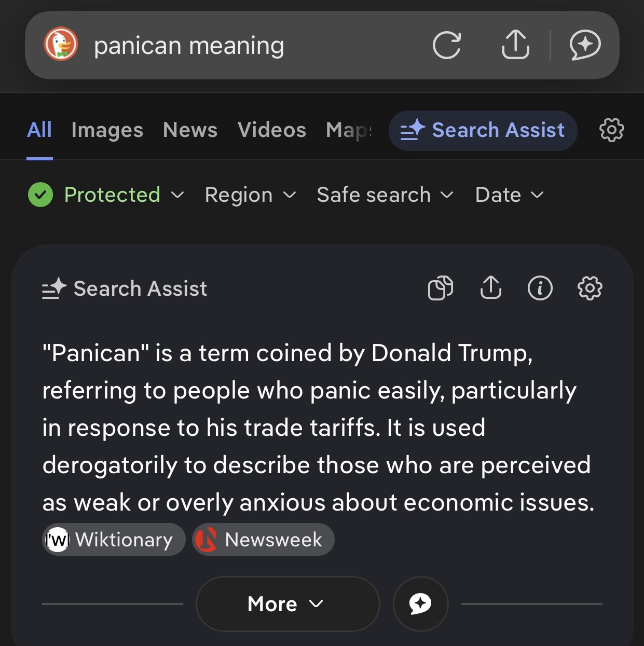Open the chat bubble button beside More
This screenshot has width=644, height=646.
[420, 603]
